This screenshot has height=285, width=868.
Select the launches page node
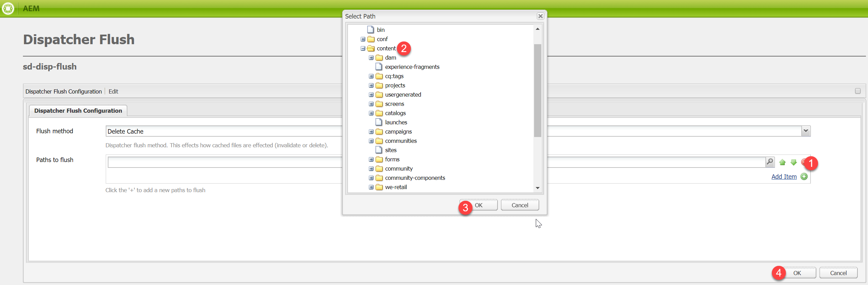click(396, 122)
